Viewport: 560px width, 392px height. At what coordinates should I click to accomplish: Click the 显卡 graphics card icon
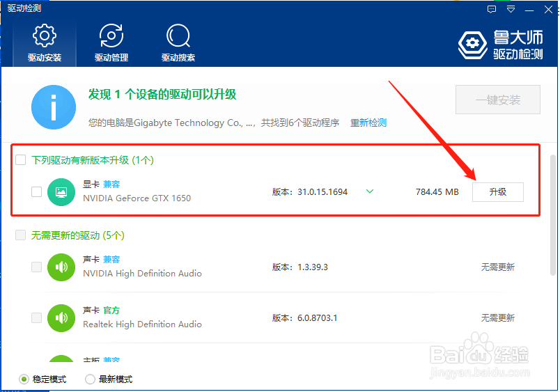pos(61,192)
